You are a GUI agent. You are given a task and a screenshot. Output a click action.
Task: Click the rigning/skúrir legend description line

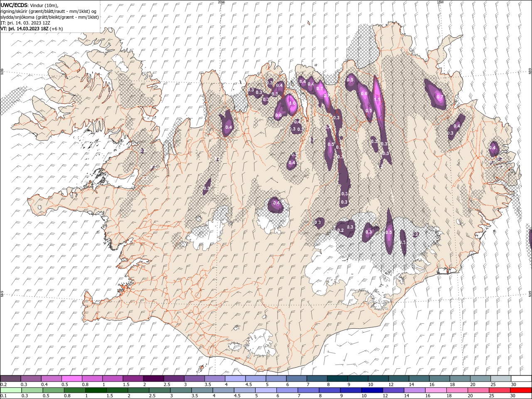[49, 11]
